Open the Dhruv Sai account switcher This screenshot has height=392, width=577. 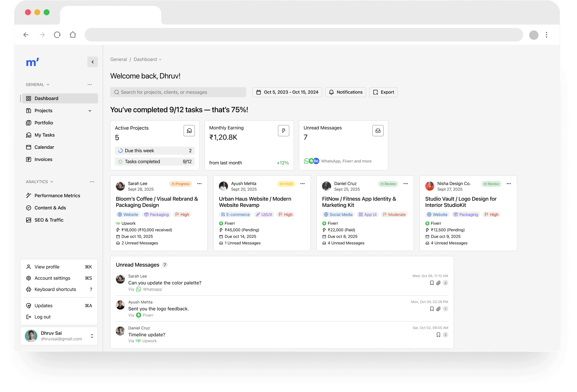pos(92,336)
